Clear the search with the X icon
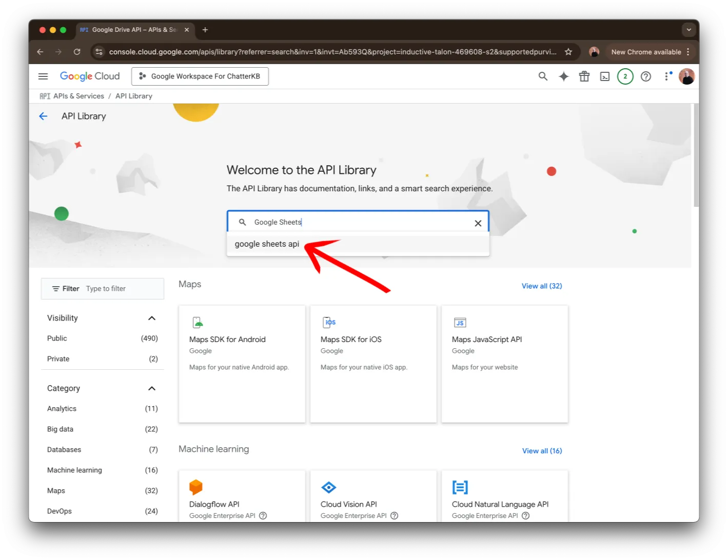 coord(478,223)
